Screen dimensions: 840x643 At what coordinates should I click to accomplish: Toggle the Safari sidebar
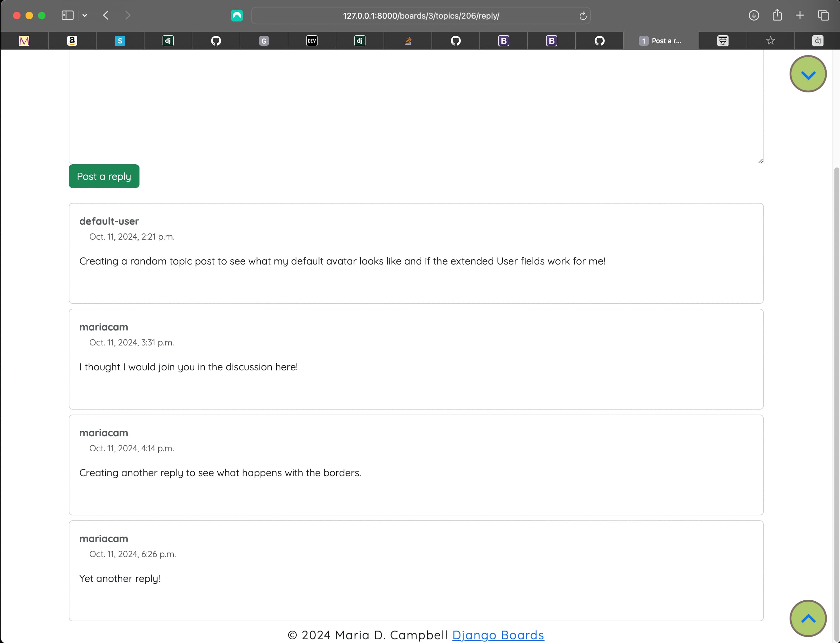pyautogui.click(x=67, y=15)
